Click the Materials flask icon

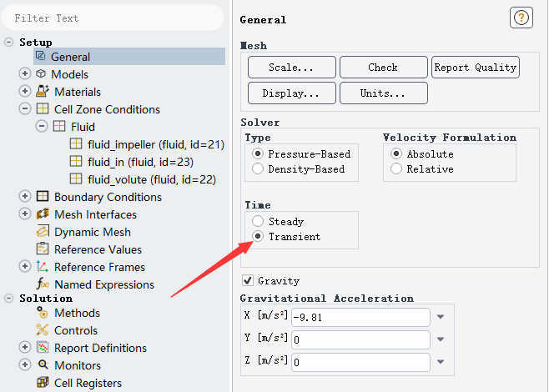point(42,92)
